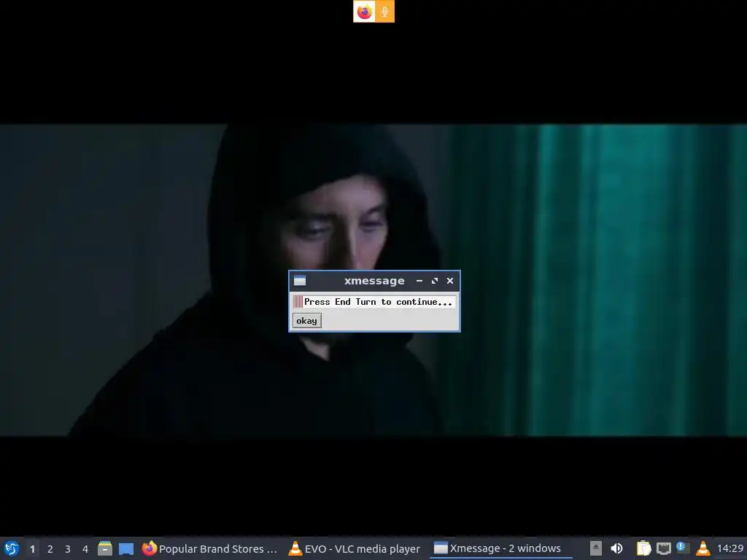
Task: Click the okay button in xmessage
Action: 306,321
